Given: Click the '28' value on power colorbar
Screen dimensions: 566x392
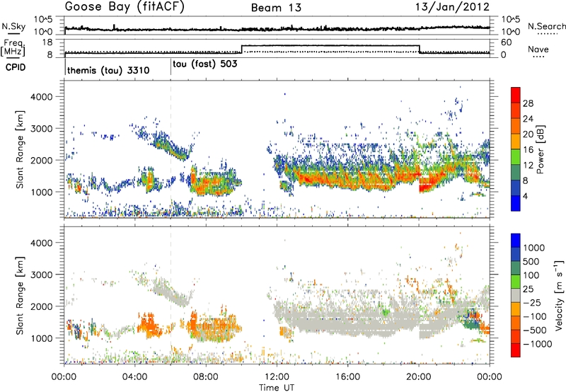Looking at the screenshot, I should 529,103.
